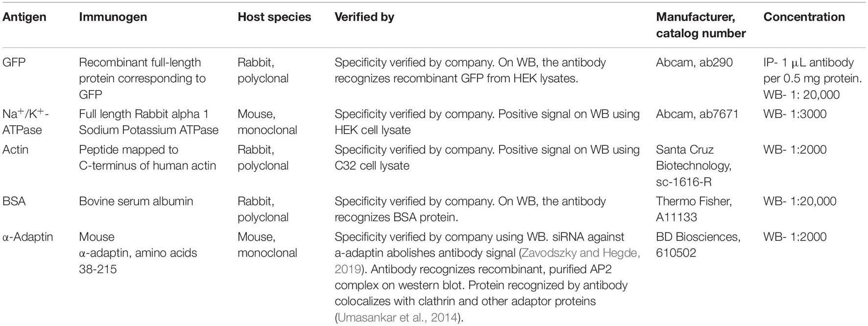The image size is (868, 326).
Task: Click the Manufacturer, catalog number header
Action: [x=701, y=25]
